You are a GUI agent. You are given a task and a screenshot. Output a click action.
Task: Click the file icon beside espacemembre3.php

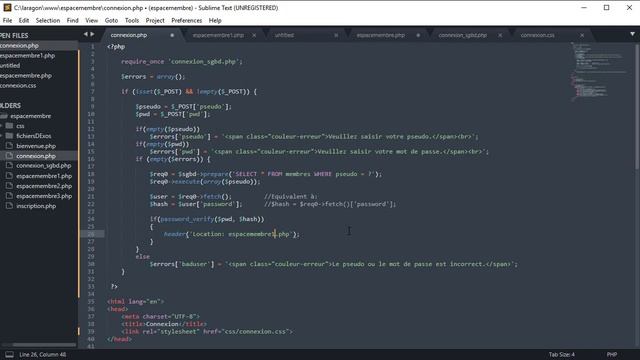pyautogui.click(x=9, y=196)
